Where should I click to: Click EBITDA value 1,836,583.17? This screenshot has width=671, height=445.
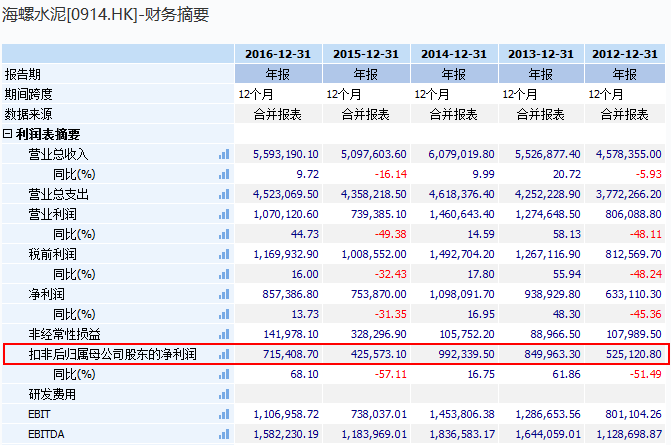pos(462,434)
